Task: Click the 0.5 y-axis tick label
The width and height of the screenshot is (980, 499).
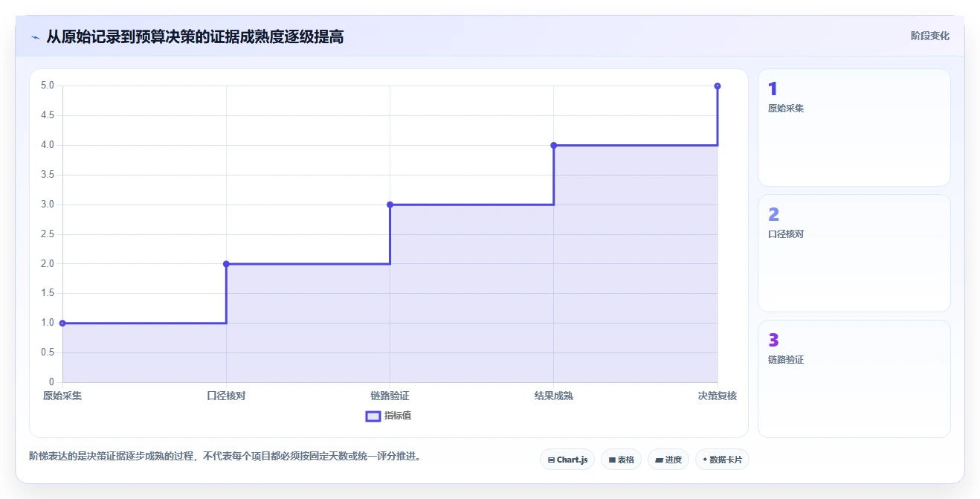Action: tap(48, 352)
